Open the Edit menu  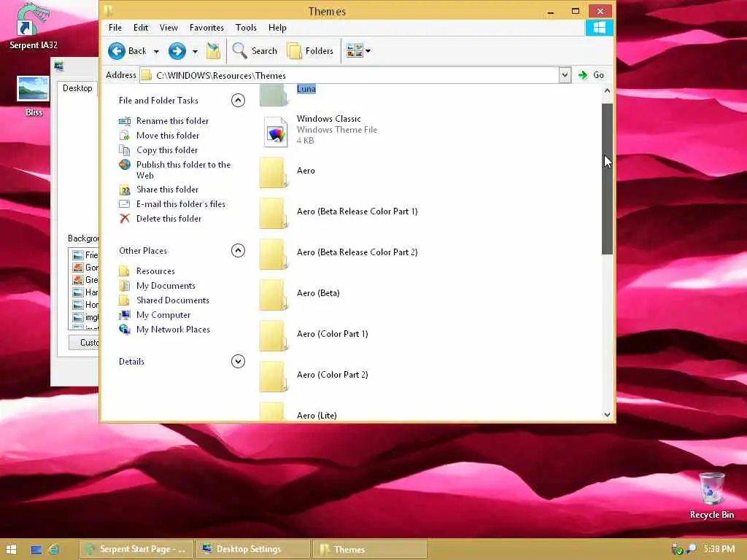(141, 28)
